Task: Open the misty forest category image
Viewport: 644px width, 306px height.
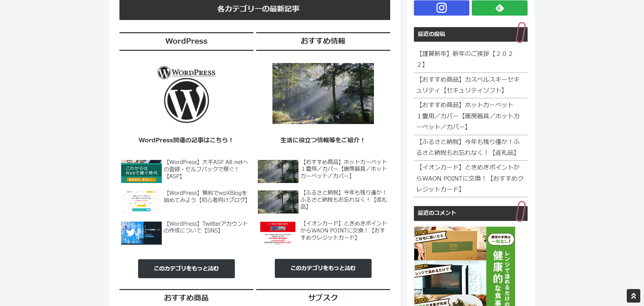Action: (x=323, y=93)
